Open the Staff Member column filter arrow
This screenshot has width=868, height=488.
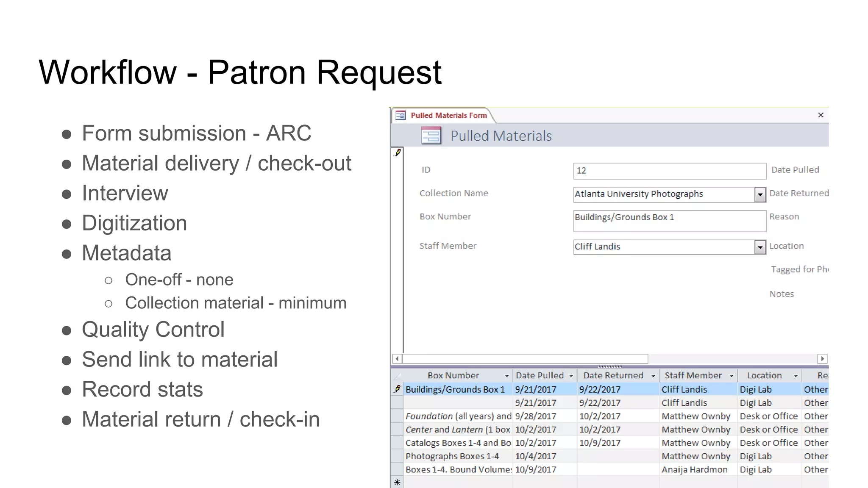[x=731, y=376]
